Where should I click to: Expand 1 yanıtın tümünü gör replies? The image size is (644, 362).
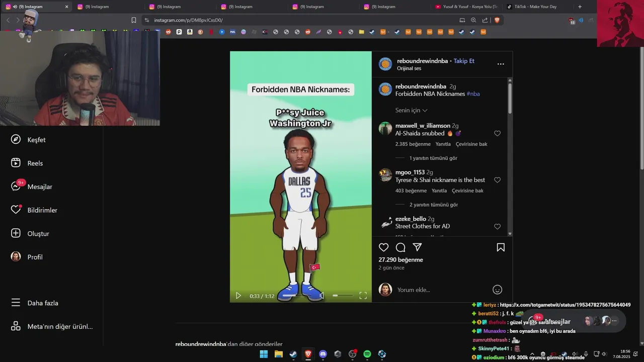433,158
